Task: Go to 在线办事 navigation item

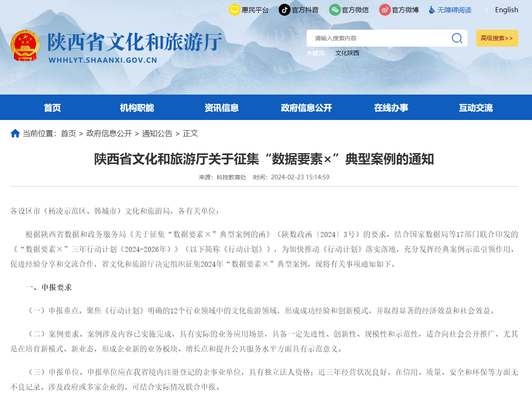Action: tap(391, 108)
